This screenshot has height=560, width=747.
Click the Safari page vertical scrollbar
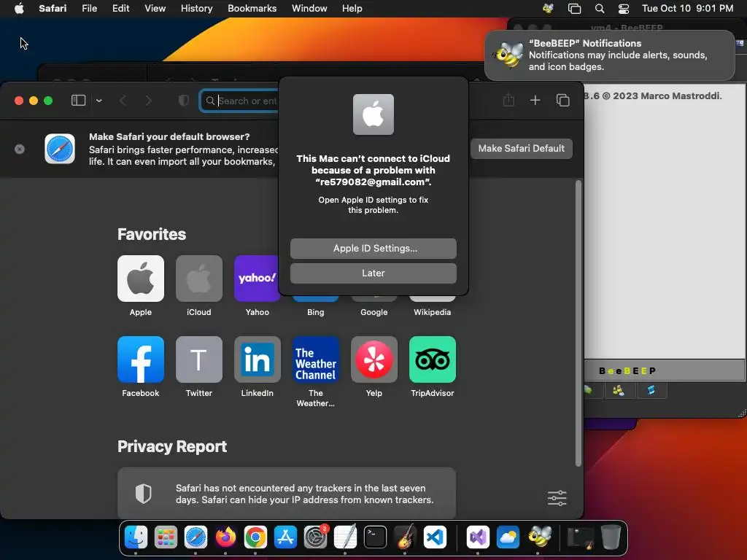578,324
